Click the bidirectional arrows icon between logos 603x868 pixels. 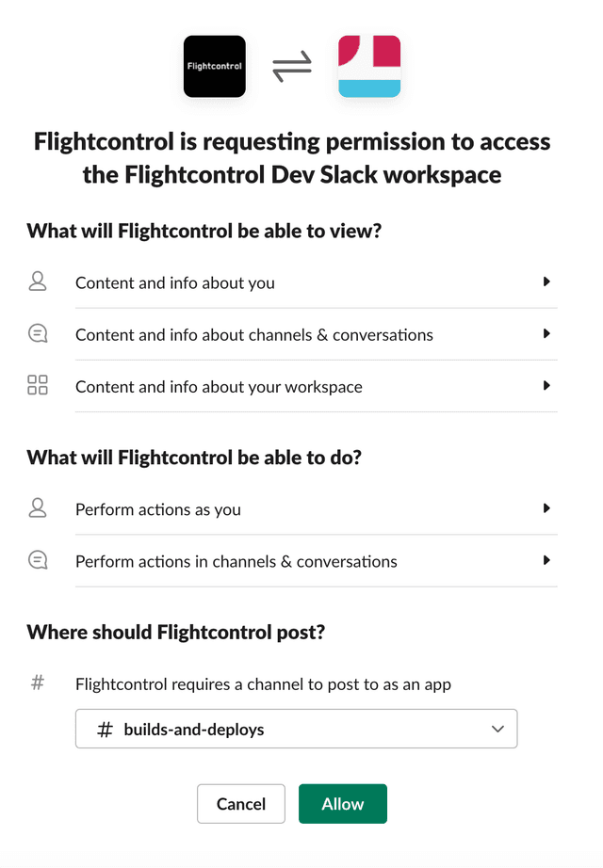[x=292, y=66]
